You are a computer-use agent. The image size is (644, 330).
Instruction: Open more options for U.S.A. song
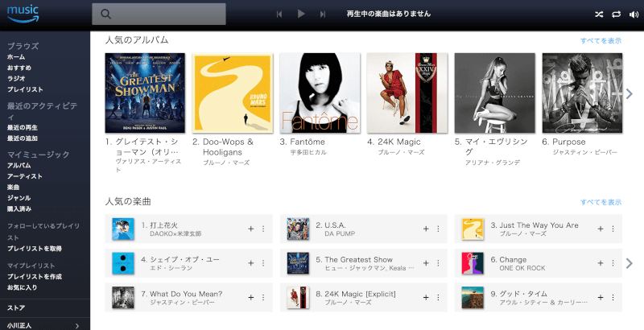point(438,229)
